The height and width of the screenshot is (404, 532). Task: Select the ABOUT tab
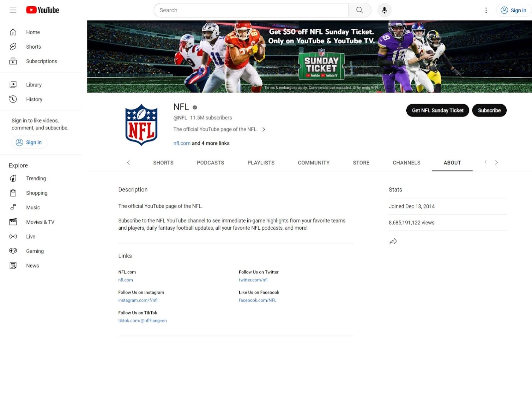(x=452, y=163)
